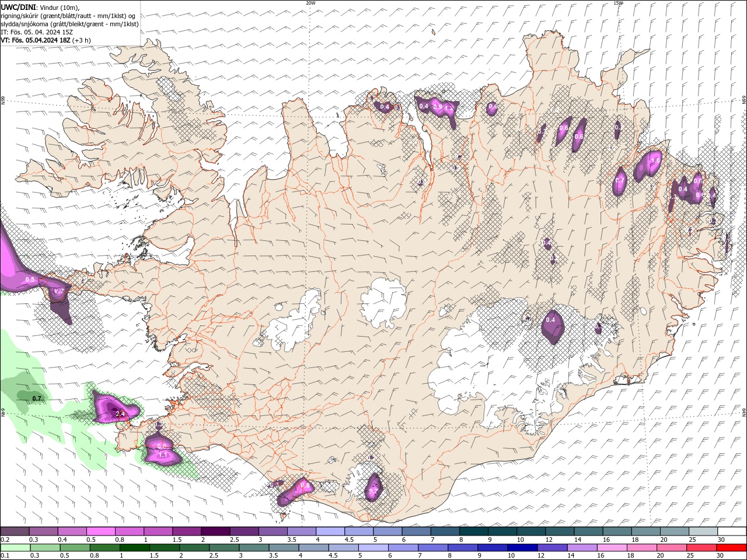
Task: Click the '0.2' label in the snow scale
Action: [6, 540]
